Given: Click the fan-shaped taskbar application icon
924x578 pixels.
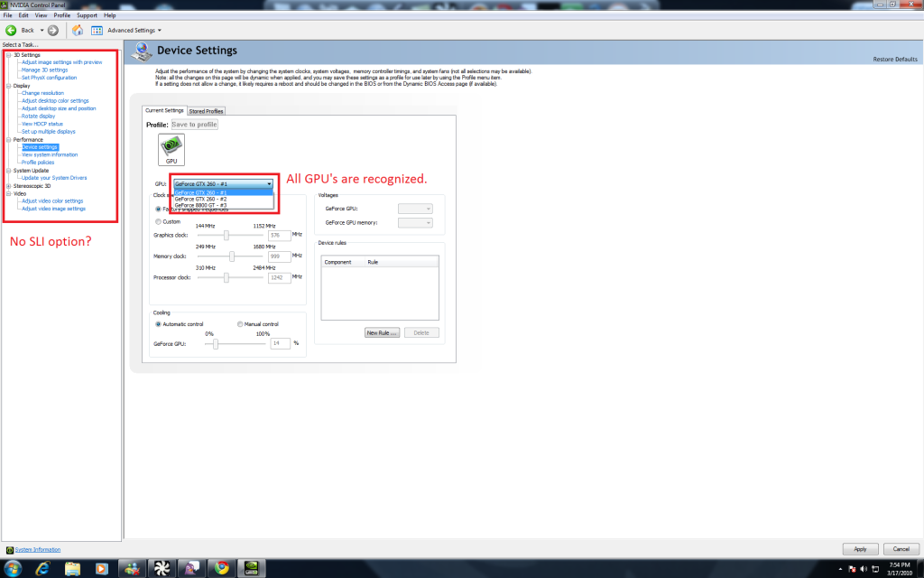Looking at the screenshot, I should pyautogui.click(x=162, y=568).
